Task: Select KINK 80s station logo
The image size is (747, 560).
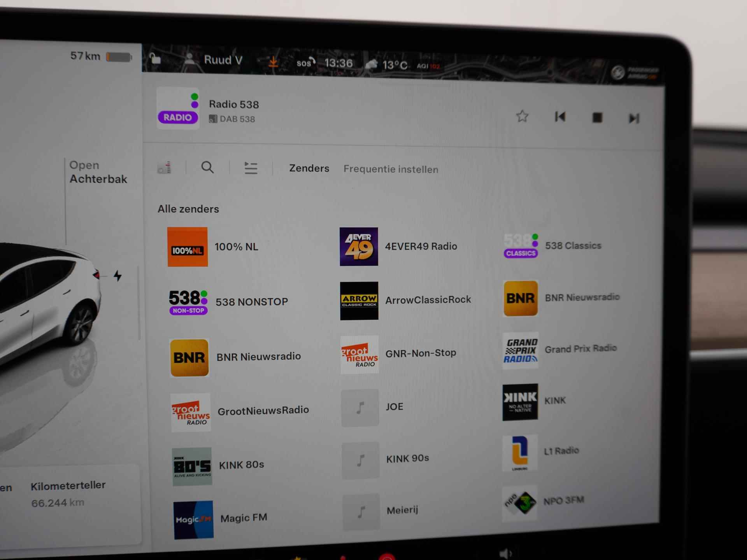Action: click(x=192, y=467)
